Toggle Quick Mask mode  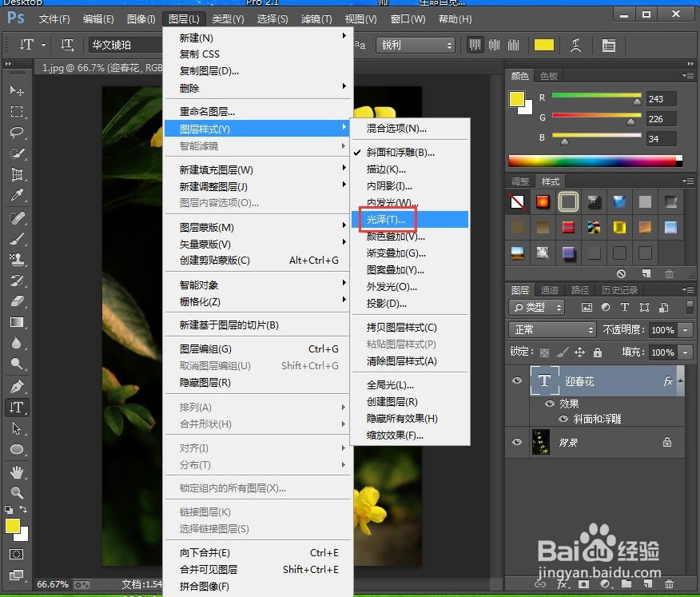[x=16, y=554]
